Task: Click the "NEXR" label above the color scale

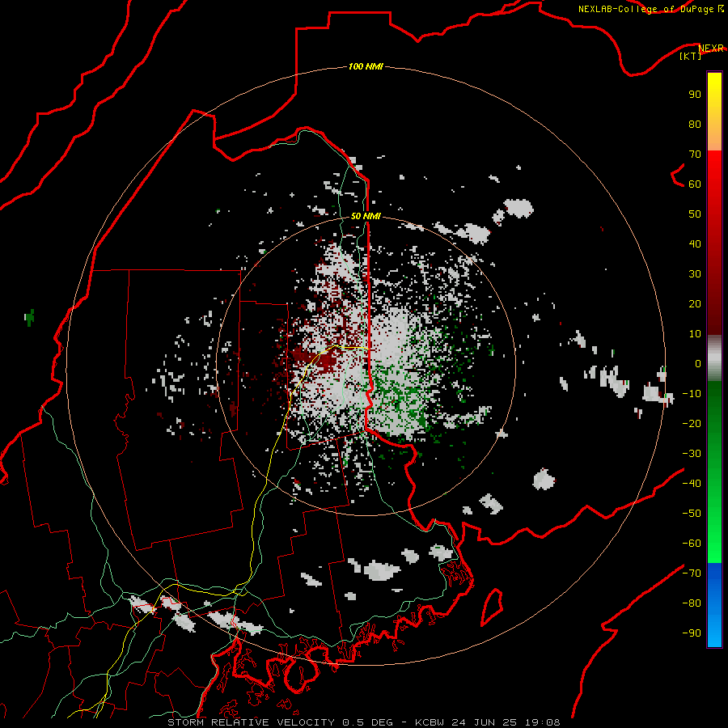Action: (x=710, y=49)
